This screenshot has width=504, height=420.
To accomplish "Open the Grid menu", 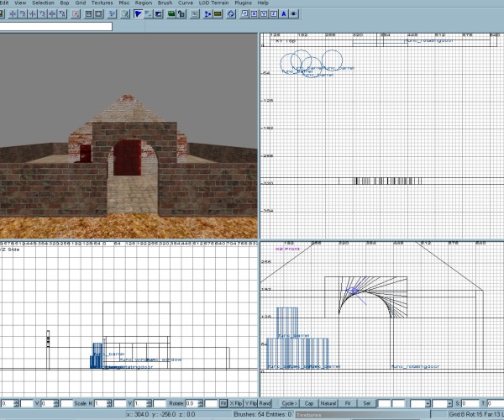I will 81,3.
